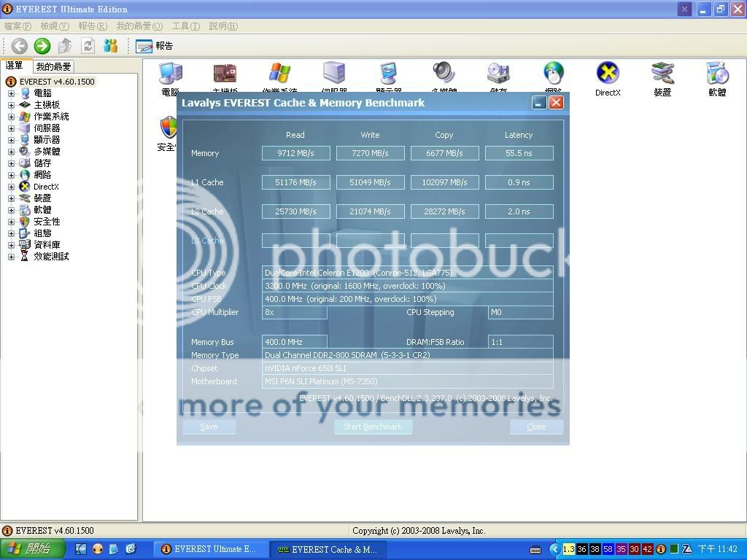Click the Memory Read 9712 MB/s field

coord(296,153)
